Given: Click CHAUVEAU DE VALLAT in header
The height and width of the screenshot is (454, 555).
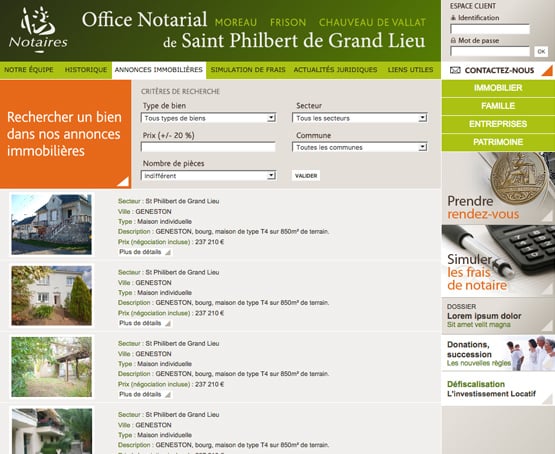Looking at the screenshot, I should tap(372, 23).
